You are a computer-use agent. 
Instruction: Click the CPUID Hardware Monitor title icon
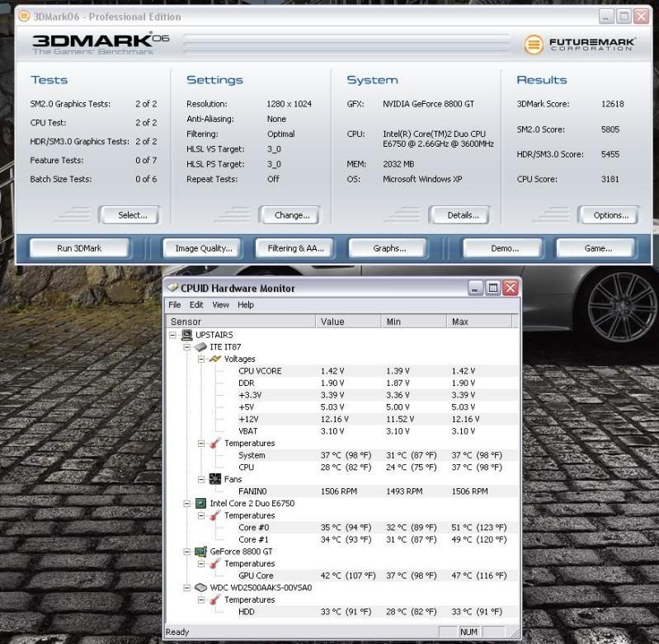[x=172, y=288]
